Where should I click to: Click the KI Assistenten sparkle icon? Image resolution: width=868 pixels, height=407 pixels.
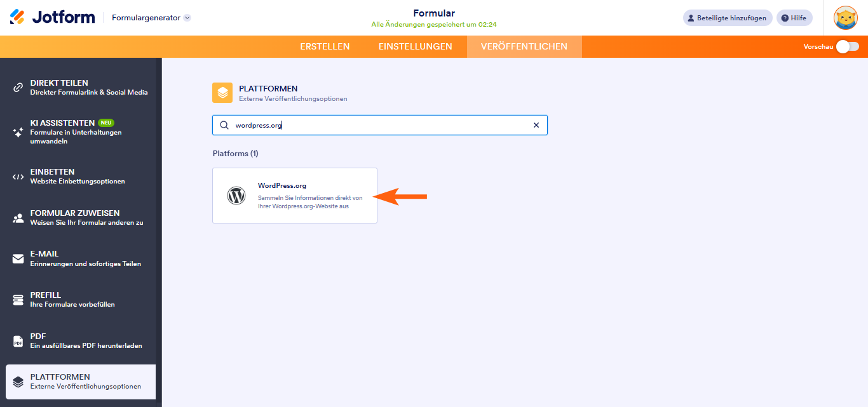[x=18, y=132]
